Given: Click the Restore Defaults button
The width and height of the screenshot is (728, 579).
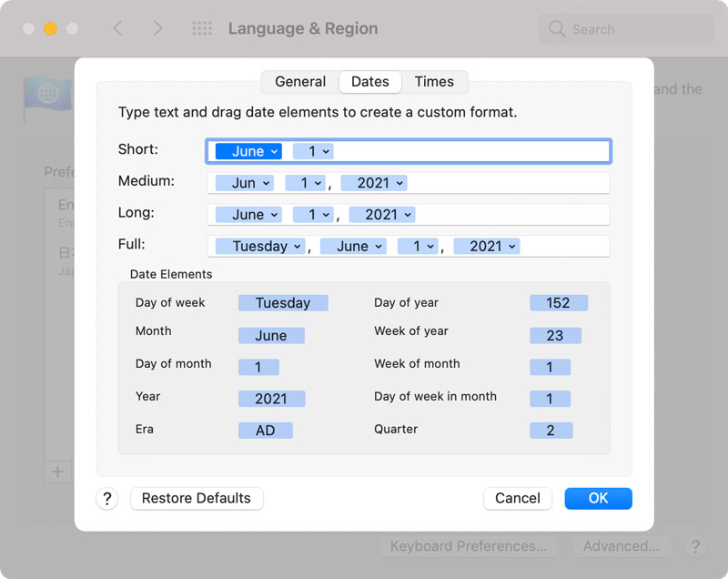Looking at the screenshot, I should point(197,498).
